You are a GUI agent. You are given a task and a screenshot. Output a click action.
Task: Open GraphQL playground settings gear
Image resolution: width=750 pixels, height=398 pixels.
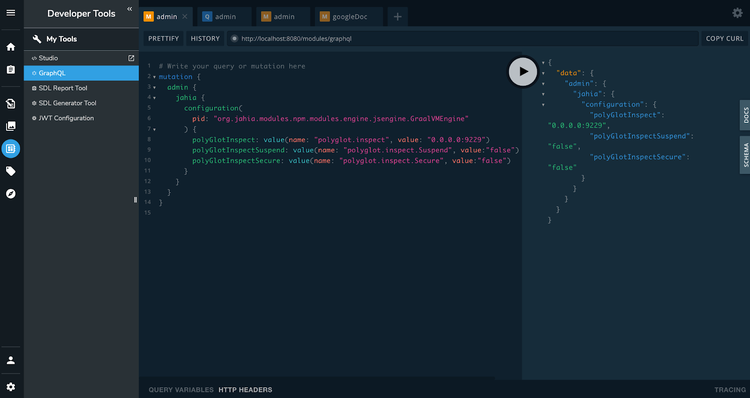pyautogui.click(x=737, y=13)
